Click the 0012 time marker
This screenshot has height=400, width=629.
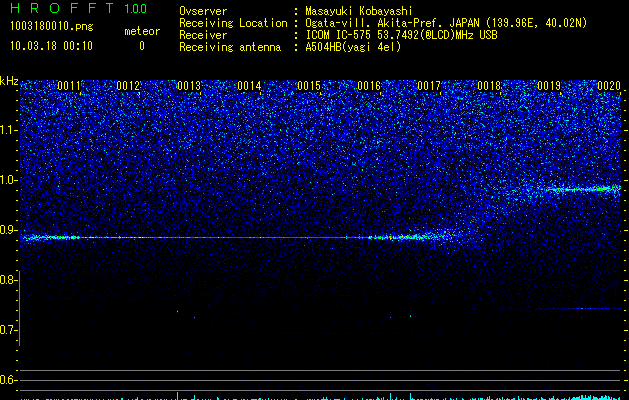[x=128, y=86]
